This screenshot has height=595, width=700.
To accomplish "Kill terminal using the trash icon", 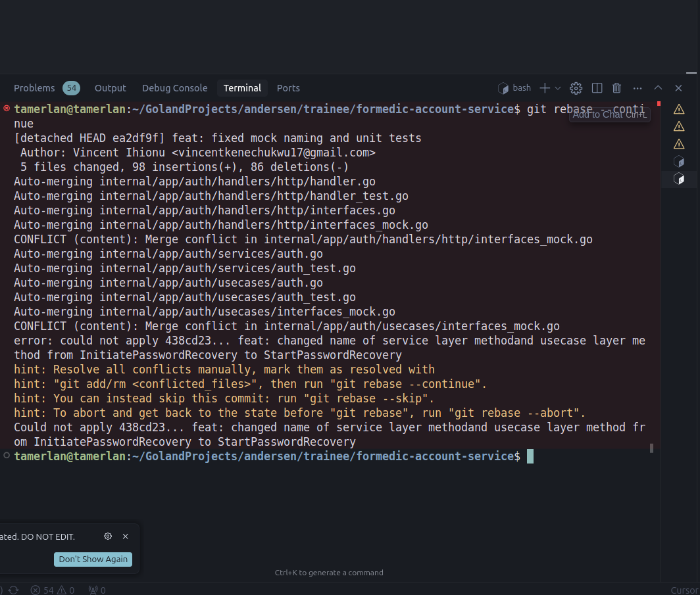I will pos(616,88).
